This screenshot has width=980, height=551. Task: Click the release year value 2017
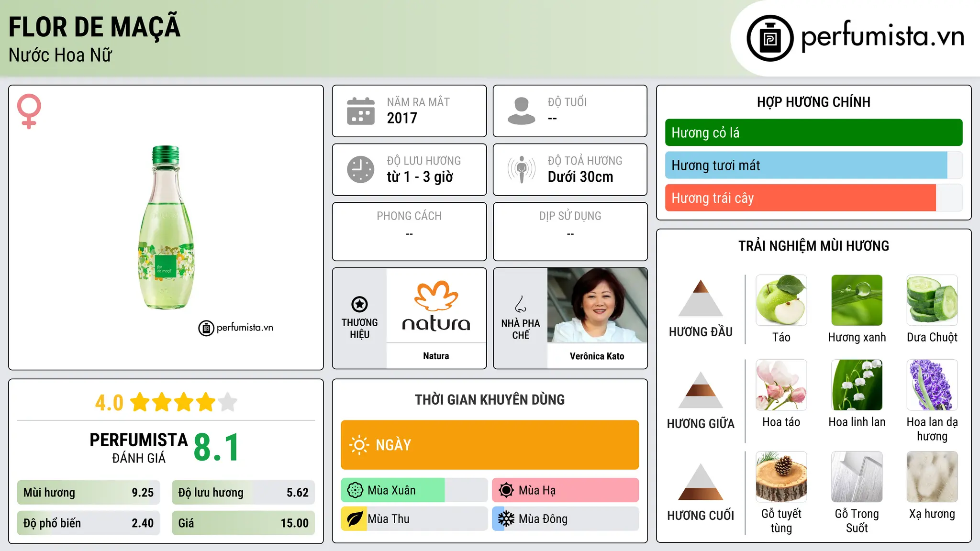[x=402, y=118]
